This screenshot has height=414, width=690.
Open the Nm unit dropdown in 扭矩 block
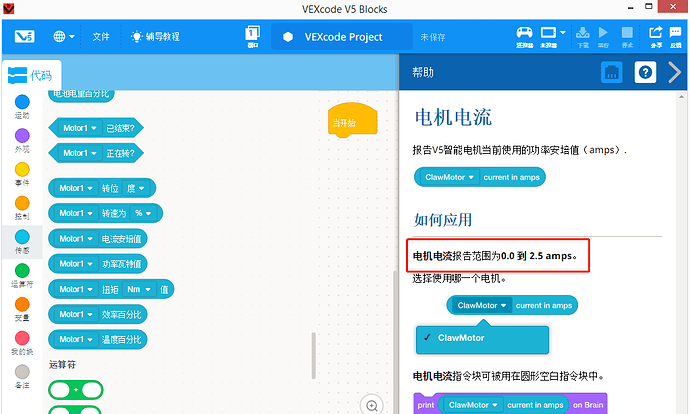139,289
